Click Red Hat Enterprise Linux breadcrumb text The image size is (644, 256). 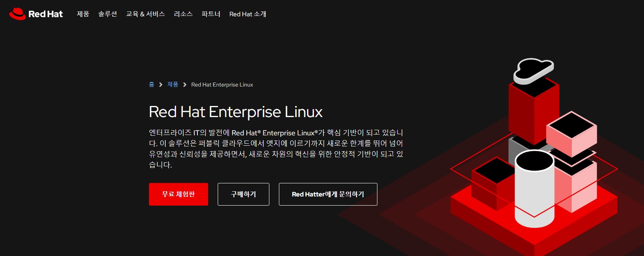pos(222,85)
